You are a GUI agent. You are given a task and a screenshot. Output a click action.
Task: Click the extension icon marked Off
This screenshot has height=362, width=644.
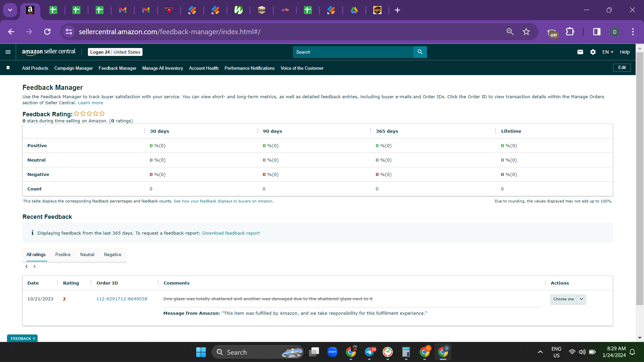[x=552, y=33]
